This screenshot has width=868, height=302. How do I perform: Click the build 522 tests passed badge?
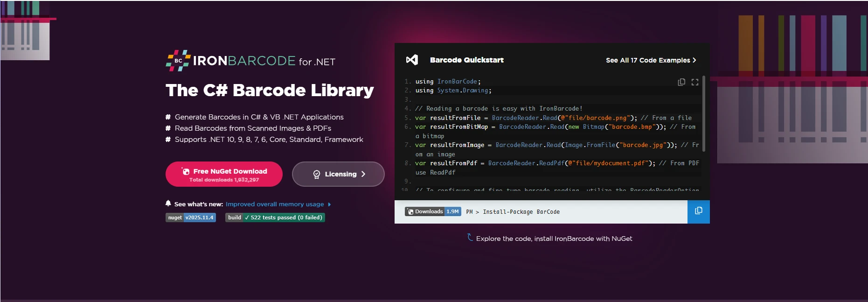[275, 218]
